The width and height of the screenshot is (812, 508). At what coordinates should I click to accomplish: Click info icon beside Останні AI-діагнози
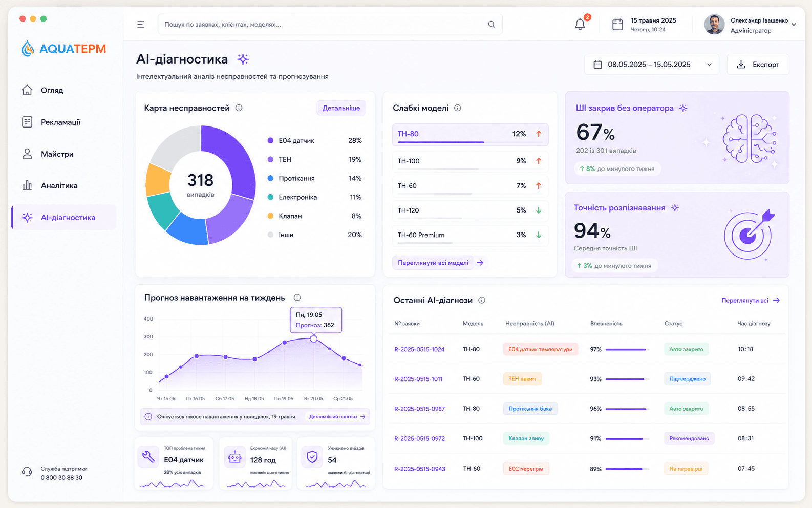pos(482,300)
